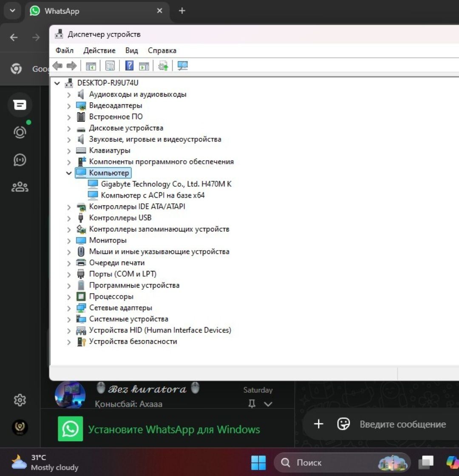
Task: Close the WhatsApp browser tab
Action: [159, 11]
